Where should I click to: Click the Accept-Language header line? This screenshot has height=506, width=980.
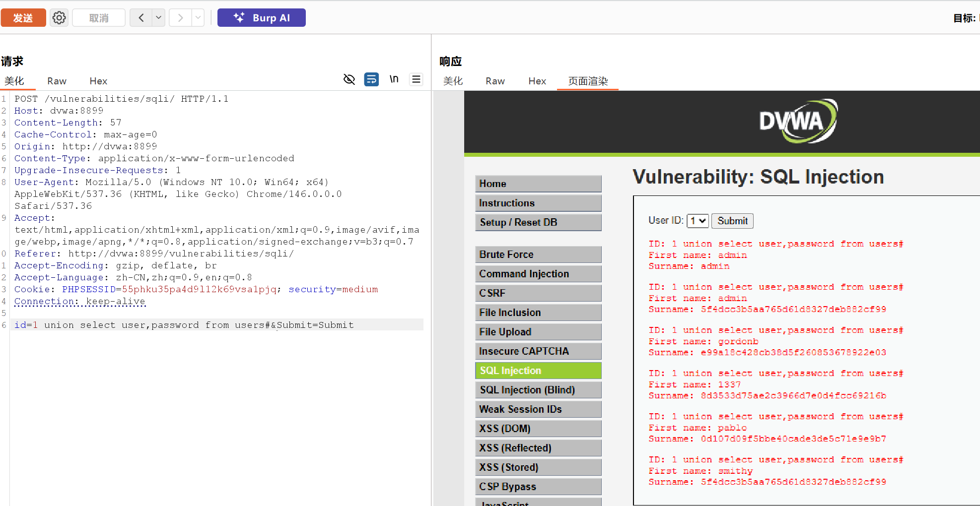pos(133,277)
